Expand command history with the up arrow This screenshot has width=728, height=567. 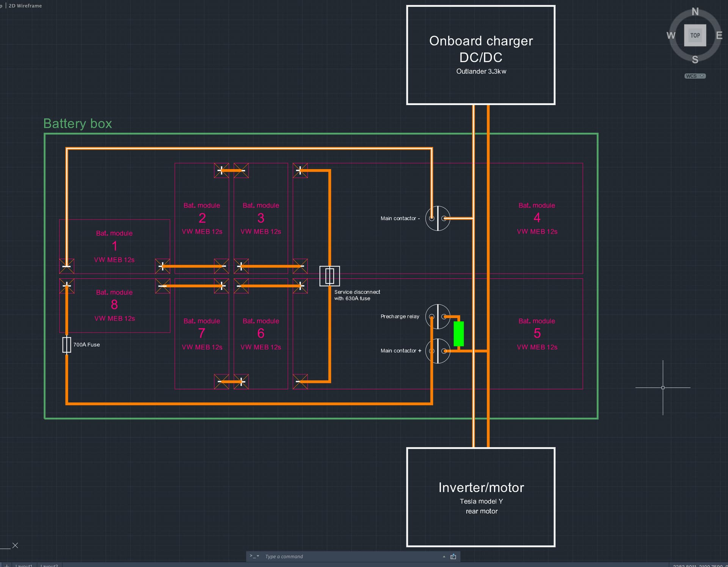444,556
